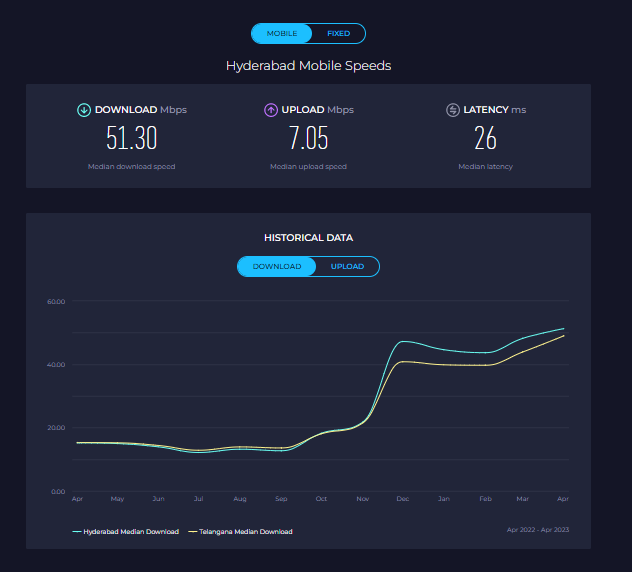Click the 26 median latency value
Viewport: 632px width, 572px height.
click(x=485, y=138)
